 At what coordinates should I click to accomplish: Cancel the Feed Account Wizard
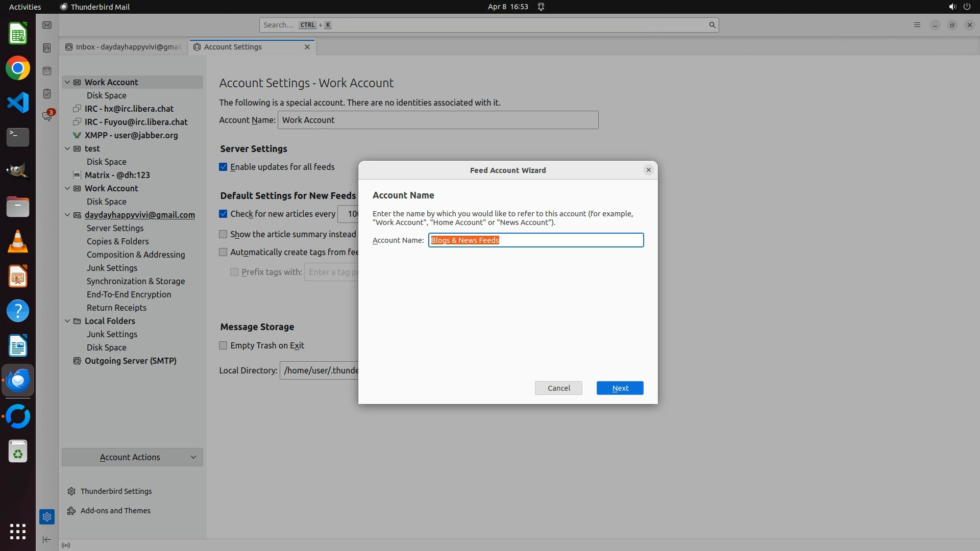click(x=558, y=388)
